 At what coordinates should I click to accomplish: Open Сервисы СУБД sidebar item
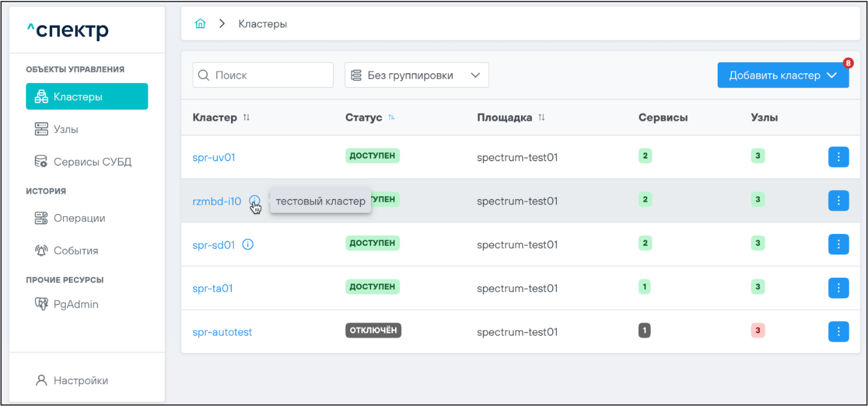click(x=92, y=162)
